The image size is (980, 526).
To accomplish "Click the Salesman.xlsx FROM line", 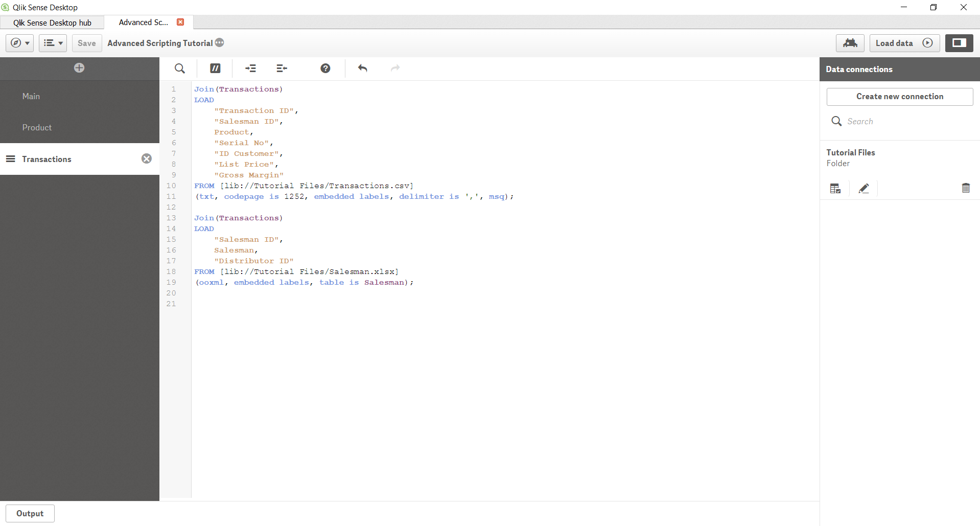I will (296, 271).
